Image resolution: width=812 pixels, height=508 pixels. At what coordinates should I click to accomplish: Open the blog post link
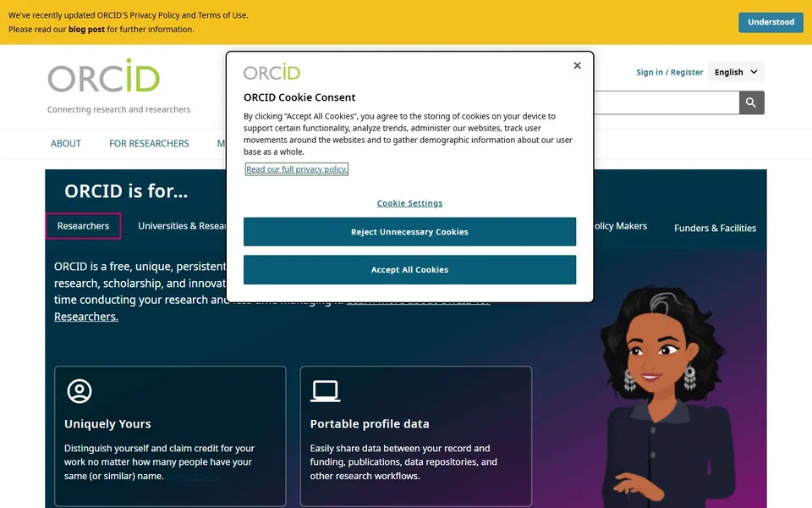coord(86,30)
